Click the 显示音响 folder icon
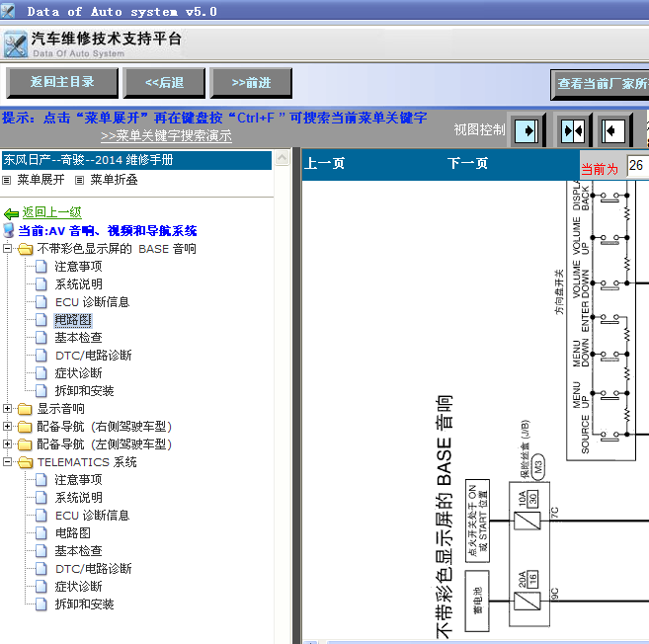 pos(26,409)
